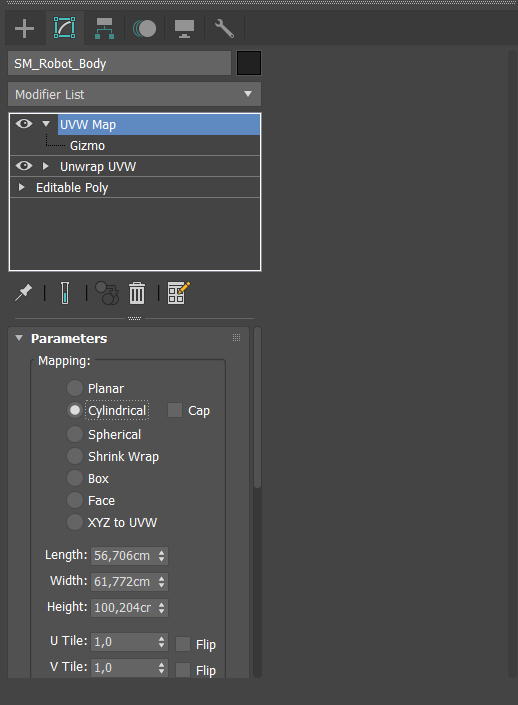Click the Width spinner arrows

click(161, 582)
